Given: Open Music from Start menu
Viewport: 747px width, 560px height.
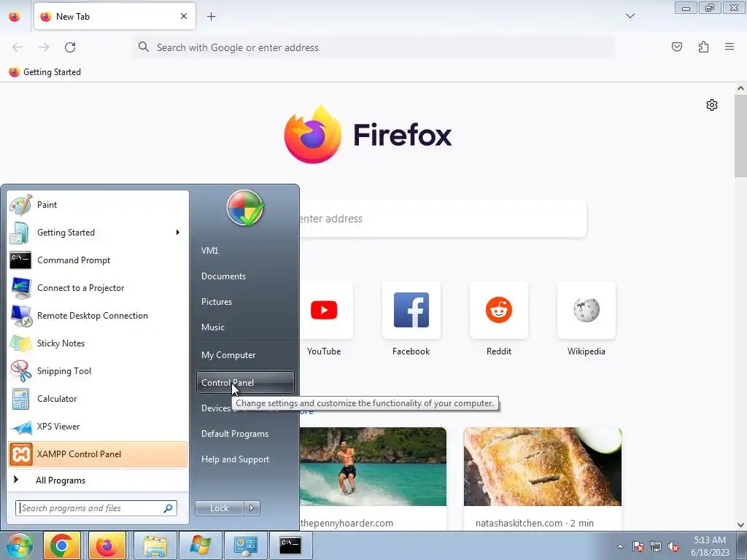Looking at the screenshot, I should tap(245, 327).
